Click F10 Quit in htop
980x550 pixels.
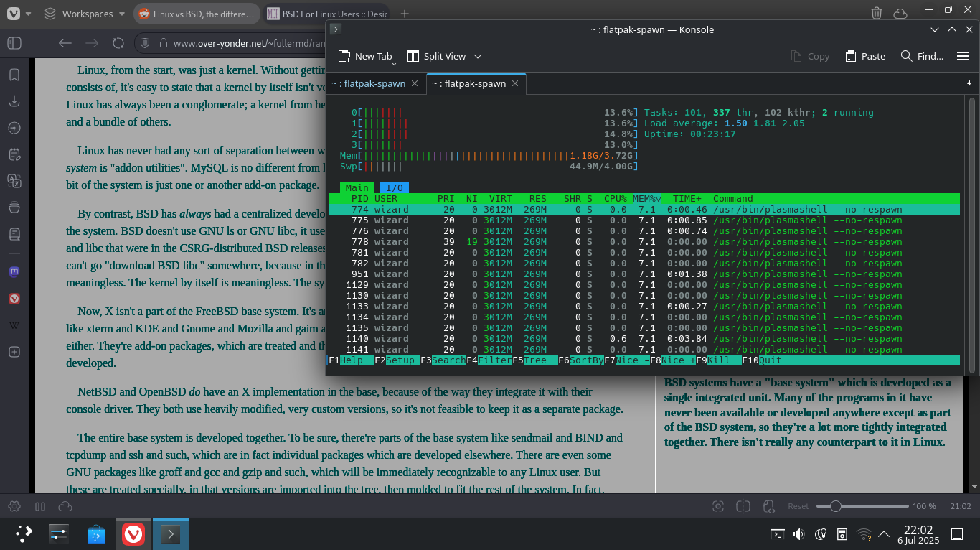(x=762, y=360)
